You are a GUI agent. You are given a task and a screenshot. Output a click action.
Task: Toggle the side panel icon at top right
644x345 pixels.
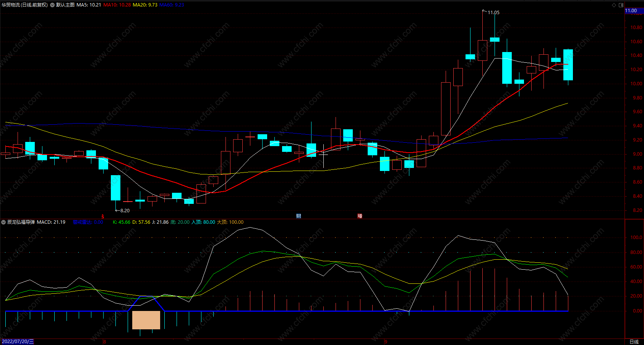621,5
